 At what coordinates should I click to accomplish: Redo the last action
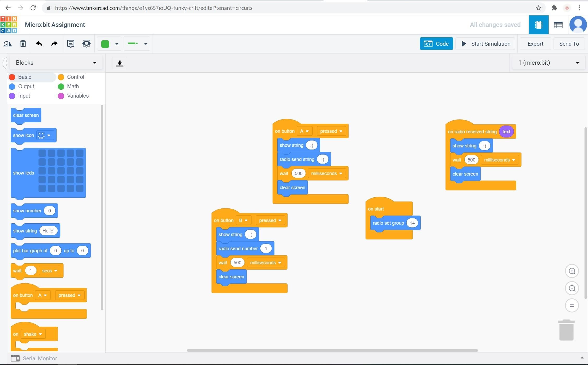click(x=54, y=44)
